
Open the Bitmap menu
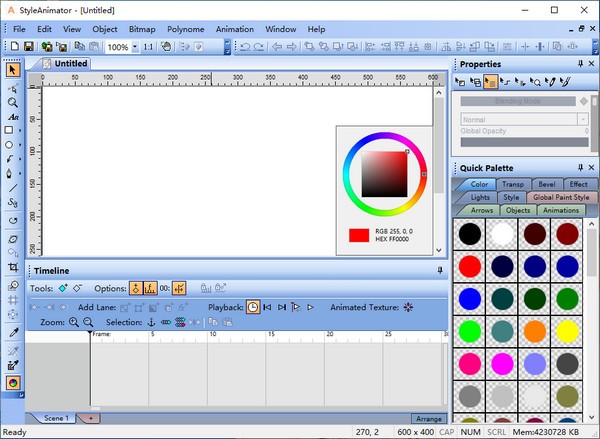coord(142,29)
